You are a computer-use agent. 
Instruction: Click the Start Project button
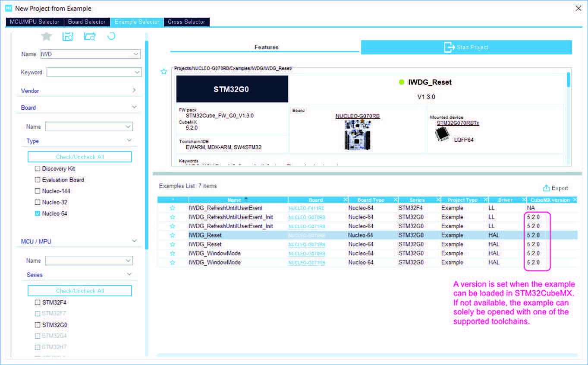tap(466, 47)
